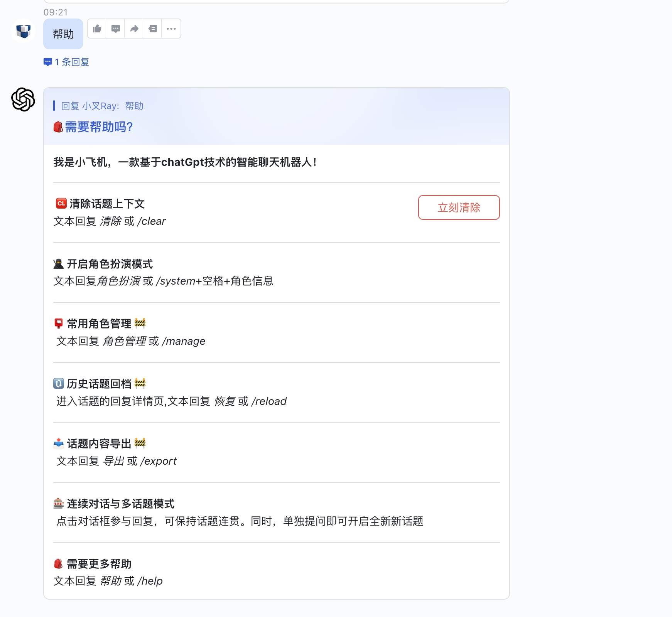Click the 需要帮助吗? card title
Viewport: 672px width, 617px height.
click(x=99, y=127)
